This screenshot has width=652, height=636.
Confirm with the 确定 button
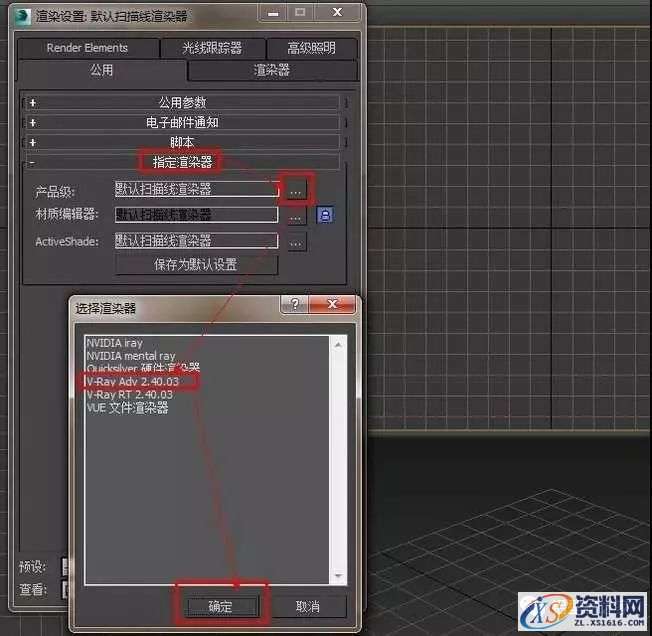221,606
